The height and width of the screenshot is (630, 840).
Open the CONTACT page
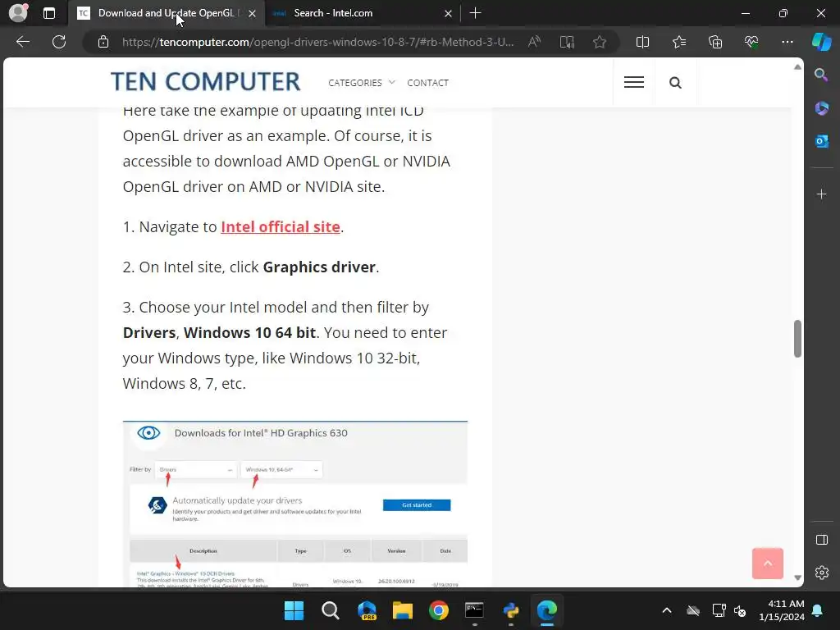point(427,83)
